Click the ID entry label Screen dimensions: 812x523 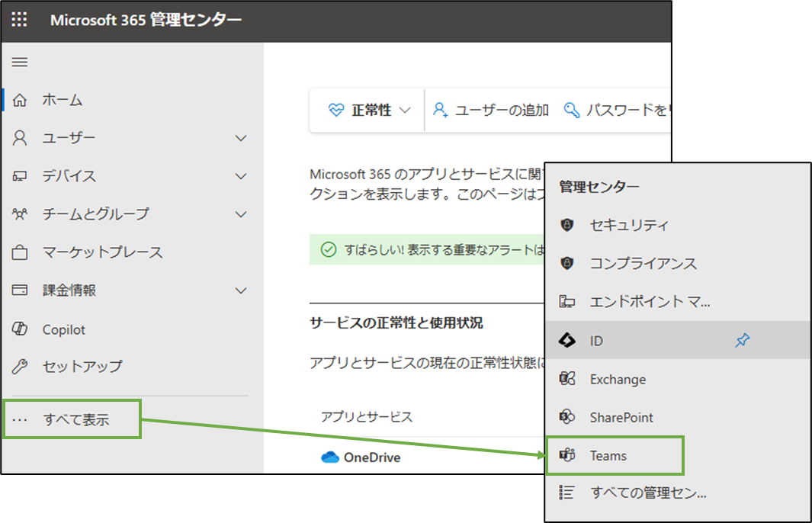point(596,341)
